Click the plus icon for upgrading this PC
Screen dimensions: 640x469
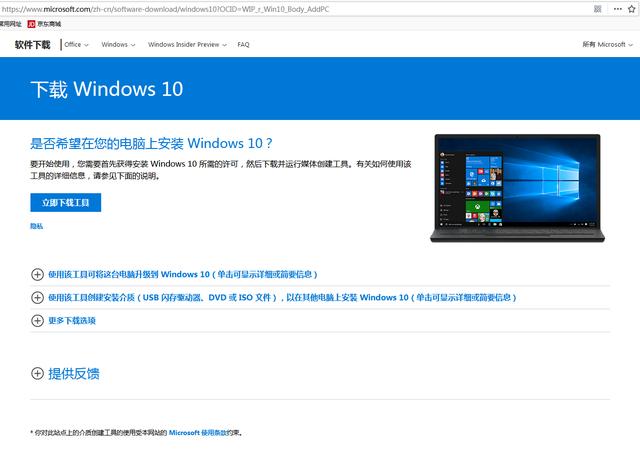coord(38,274)
